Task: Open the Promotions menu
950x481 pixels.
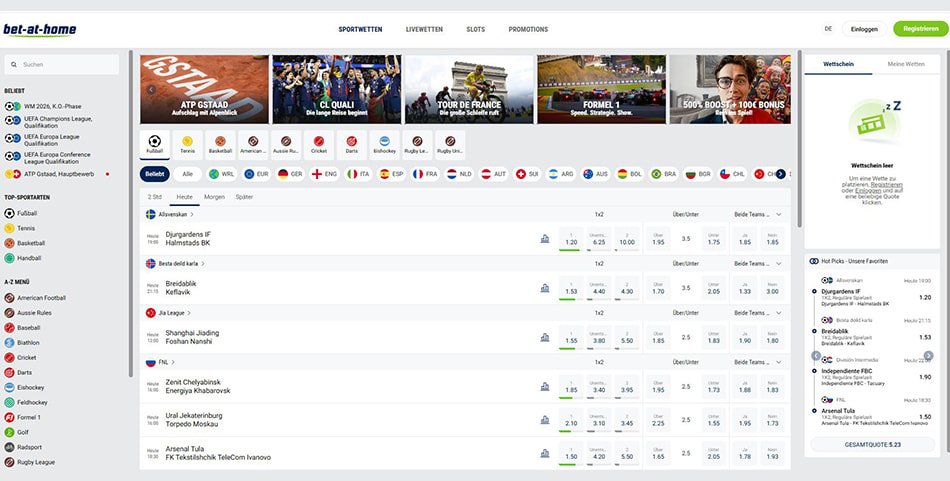Action: [528, 29]
